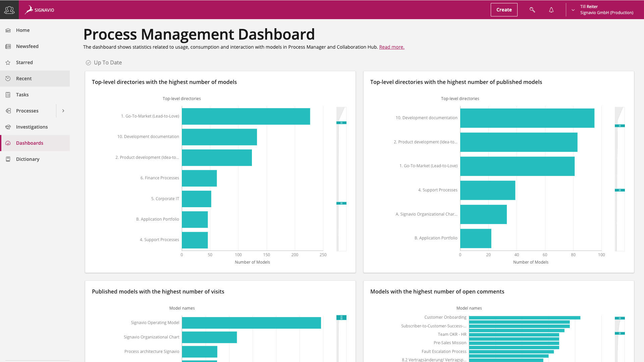The image size is (644, 362).
Task: Click the Product development bar in models chart
Action: coord(217,158)
